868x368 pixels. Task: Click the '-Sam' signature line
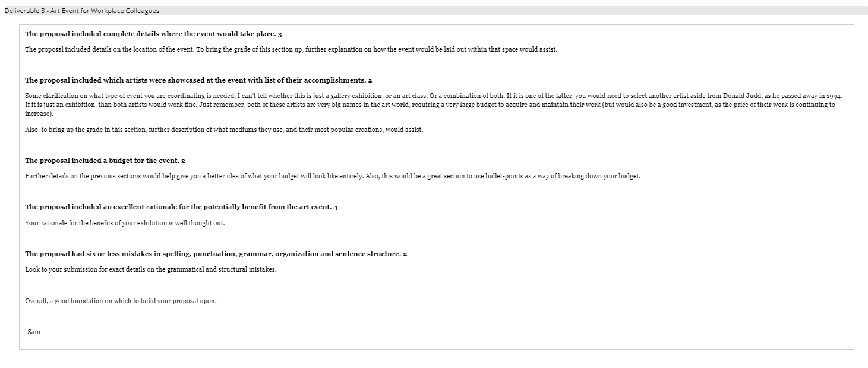click(x=33, y=332)
